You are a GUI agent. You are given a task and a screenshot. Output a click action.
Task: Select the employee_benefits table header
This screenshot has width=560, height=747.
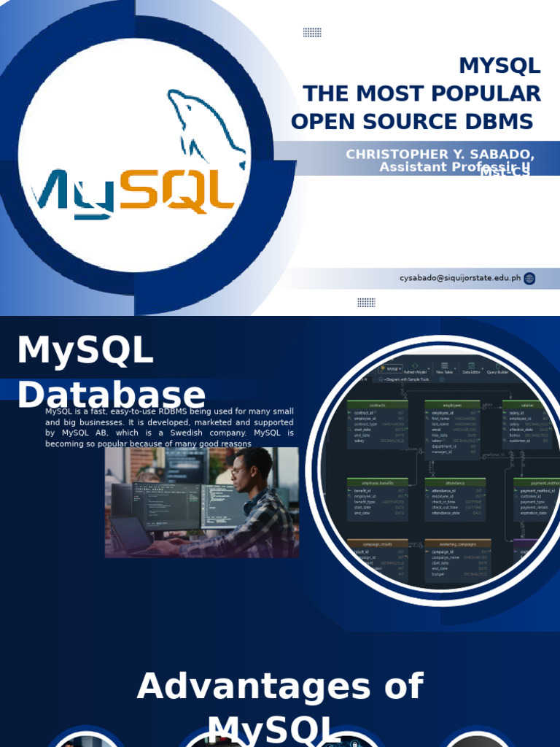coord(377,483)
